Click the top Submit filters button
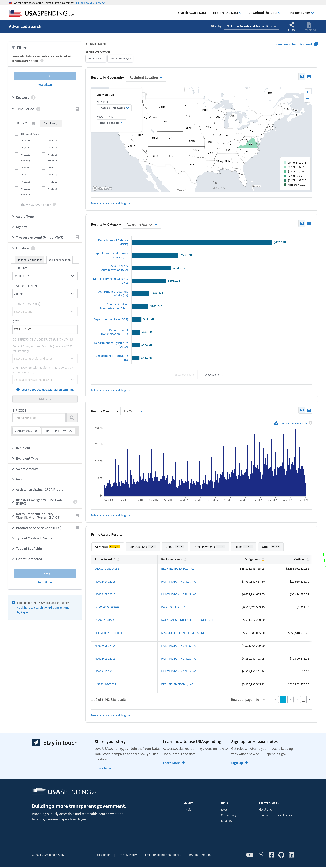Screen dimensions: 326x868 [45, 76]
